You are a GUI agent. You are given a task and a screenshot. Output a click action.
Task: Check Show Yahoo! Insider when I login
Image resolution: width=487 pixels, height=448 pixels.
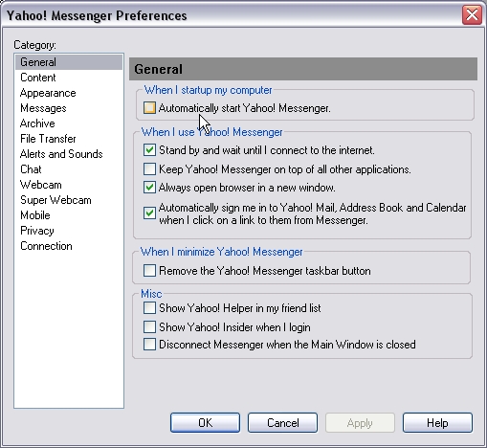[x=149, y=327]
